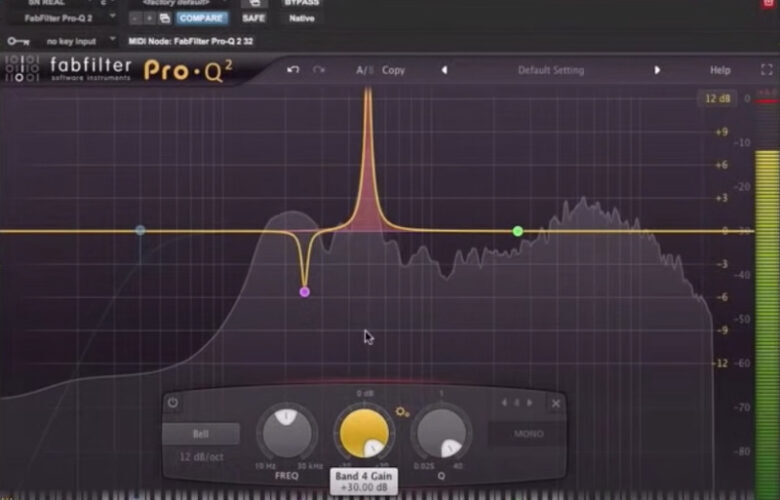
Task: Toggle the COMPARE button
Action: coord(201,18)
